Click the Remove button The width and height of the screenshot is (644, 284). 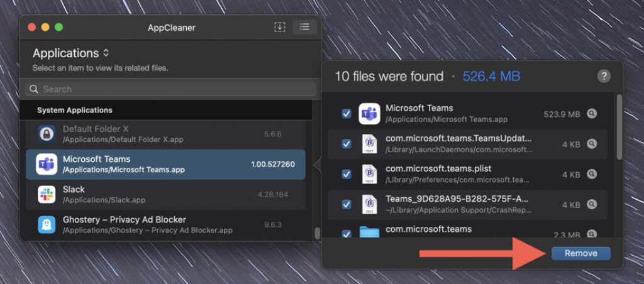pyautogui.click(x=580, y=254)
